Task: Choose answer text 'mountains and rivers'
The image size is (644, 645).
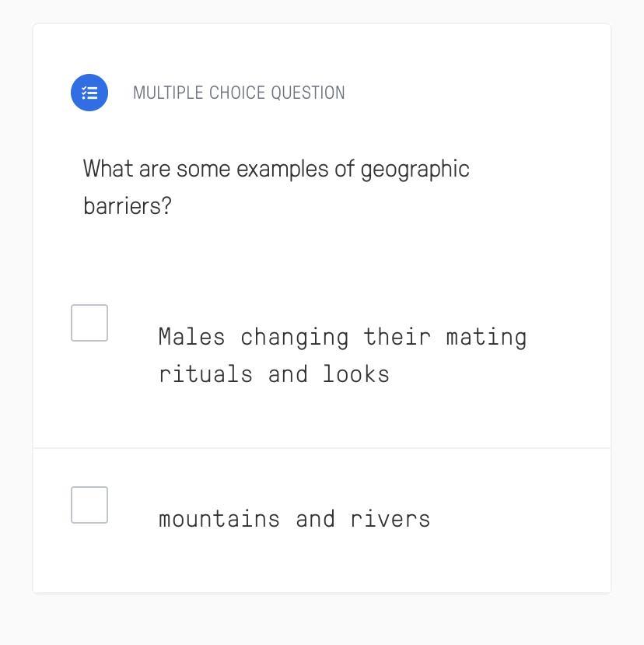Action: click(x=294, y=519)
